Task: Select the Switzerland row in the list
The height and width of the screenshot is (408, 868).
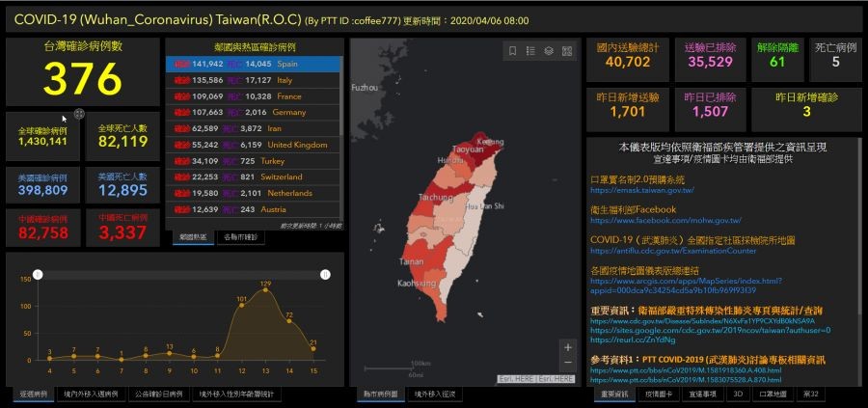Action: coord(253,177)
